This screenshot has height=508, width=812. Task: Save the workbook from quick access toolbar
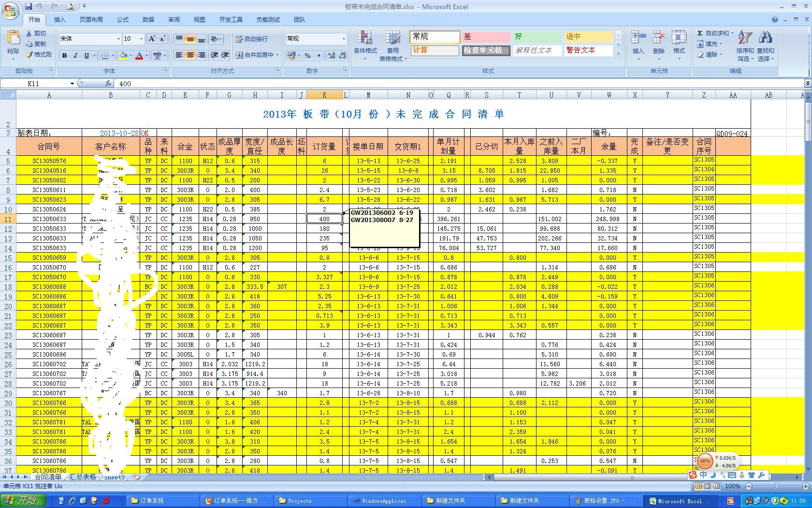coord(29,6)
